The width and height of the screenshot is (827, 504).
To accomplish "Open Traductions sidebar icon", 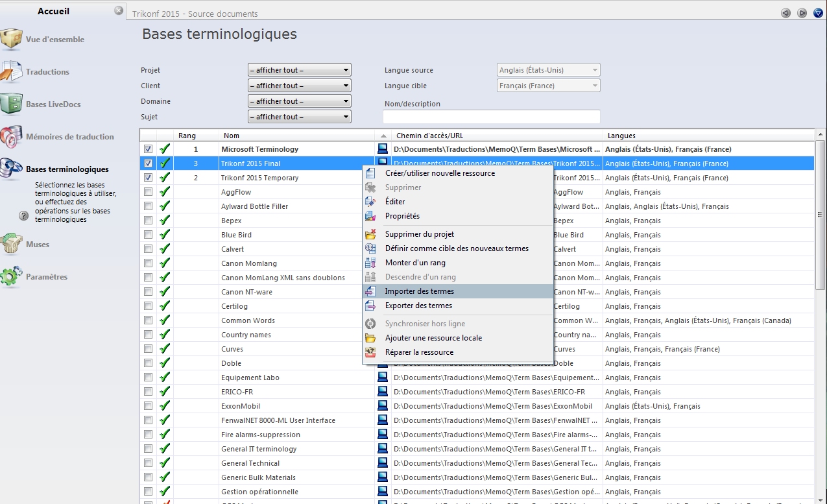I will pyautogui.click(x=11, y=71).
